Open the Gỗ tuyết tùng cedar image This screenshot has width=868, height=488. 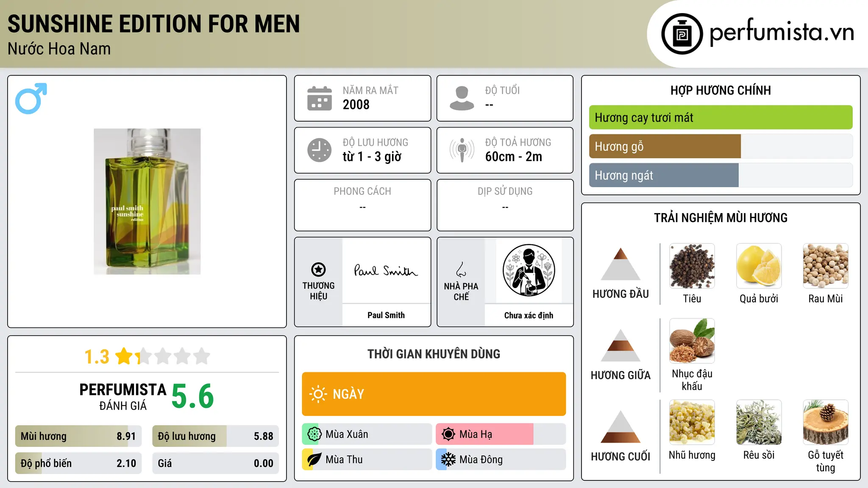tap(826, 422)
